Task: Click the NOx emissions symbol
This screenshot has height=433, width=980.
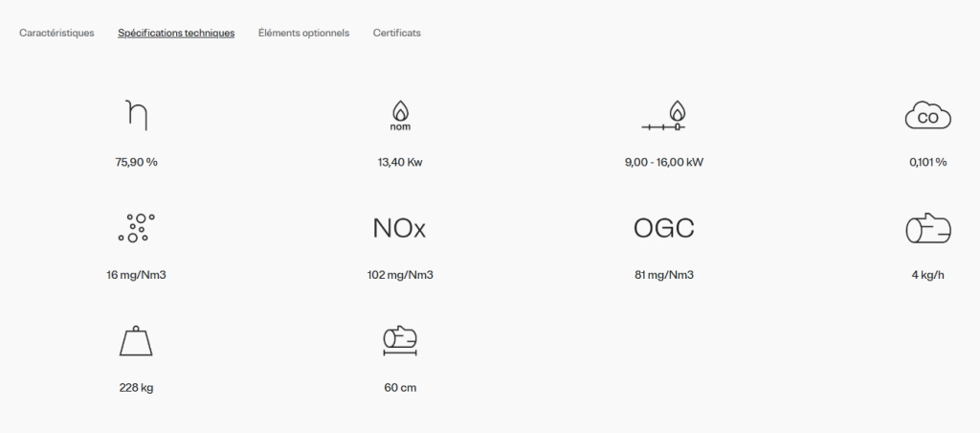Action: point(399,229)
